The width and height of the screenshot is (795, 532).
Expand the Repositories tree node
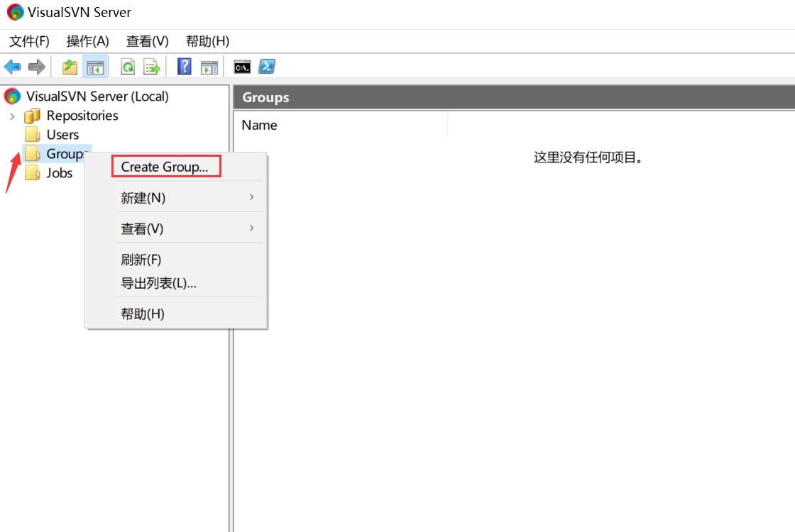pyautogui.click(x=12, y=116)
